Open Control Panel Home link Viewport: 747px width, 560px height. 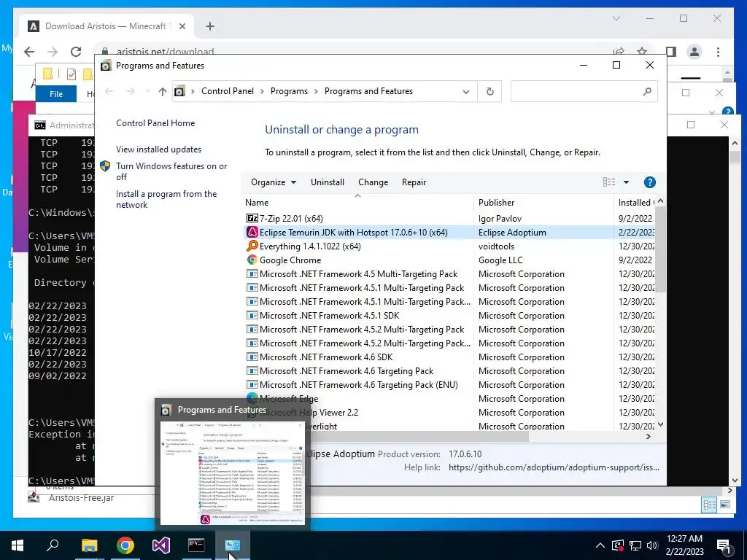point(155,123)
